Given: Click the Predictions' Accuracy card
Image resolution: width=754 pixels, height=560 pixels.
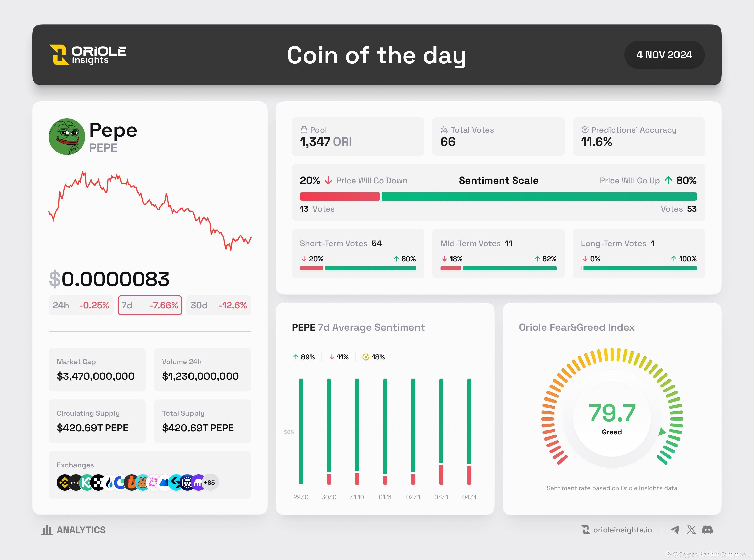Looking at the screenshot, I should pyautogui.click(x=639, y=137).
